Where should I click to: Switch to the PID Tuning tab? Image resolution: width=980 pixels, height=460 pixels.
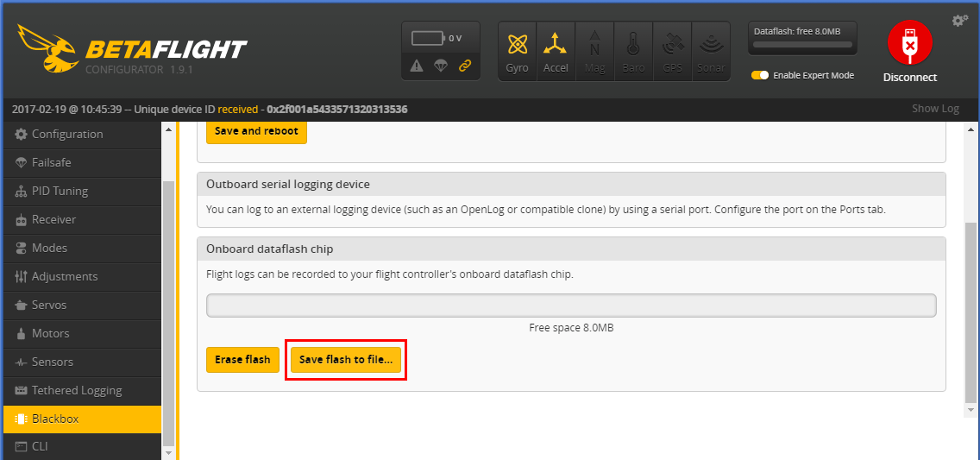pyautogui.click(x=82, y=191)
